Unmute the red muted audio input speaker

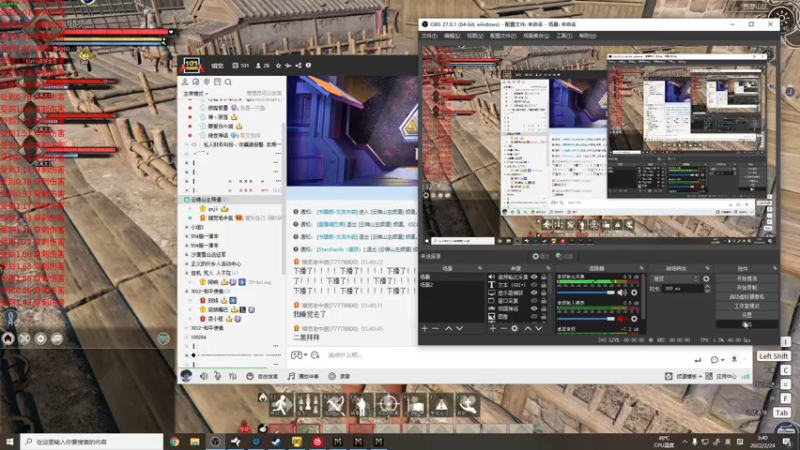pos(621,318)
